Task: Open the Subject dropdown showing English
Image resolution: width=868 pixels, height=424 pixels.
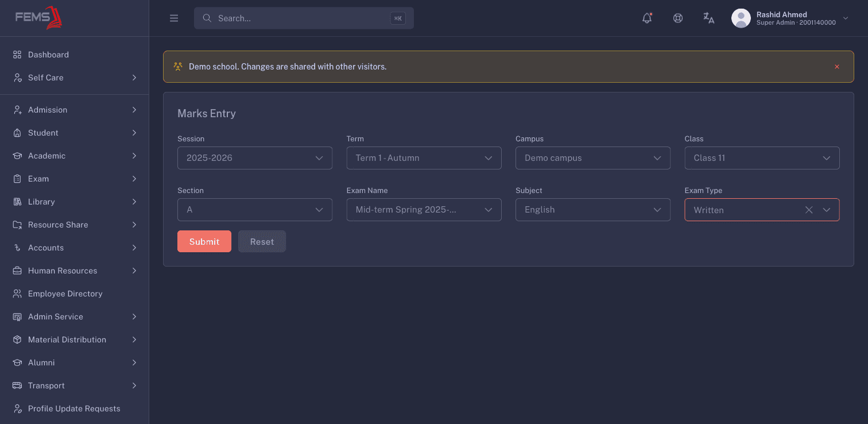Action: [593, 210]
